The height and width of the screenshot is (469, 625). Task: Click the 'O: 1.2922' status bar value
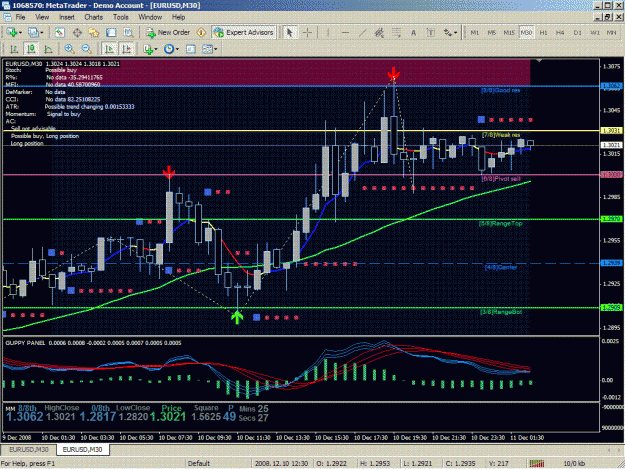click(x=331, y=463)
